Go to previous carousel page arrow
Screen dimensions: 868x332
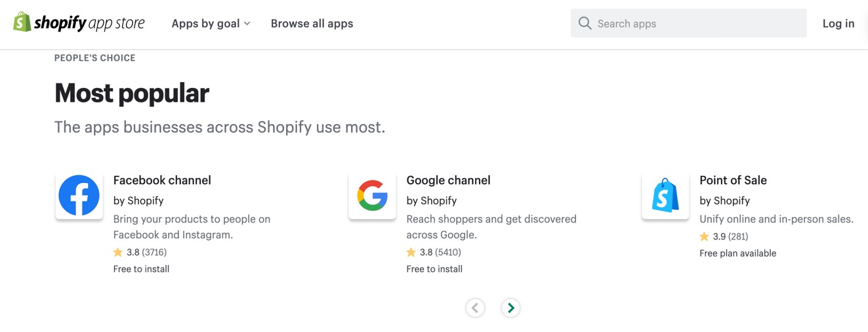(x=475, y=308)
